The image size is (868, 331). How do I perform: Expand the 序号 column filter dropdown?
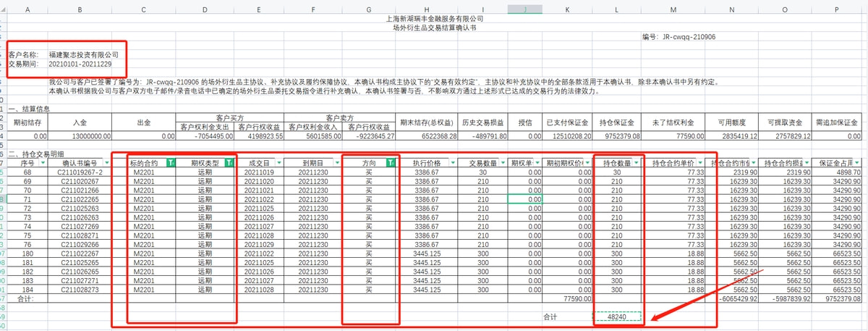45,164
